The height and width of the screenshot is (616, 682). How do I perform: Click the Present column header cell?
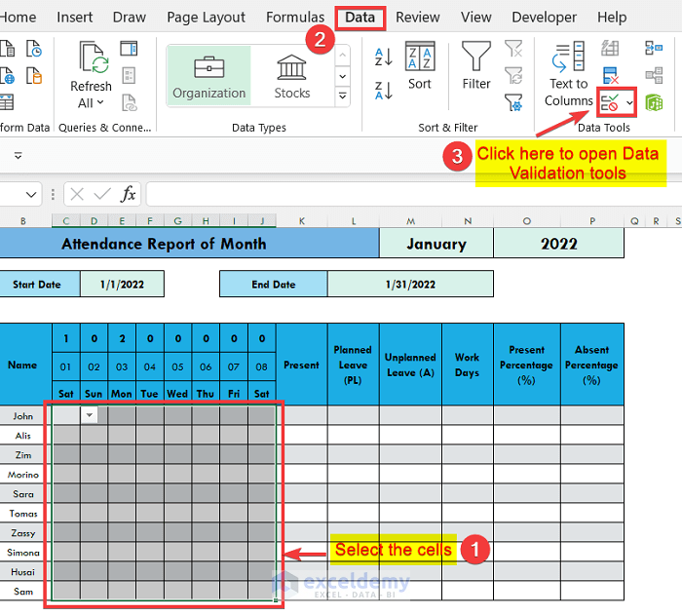tap(301, 365)
